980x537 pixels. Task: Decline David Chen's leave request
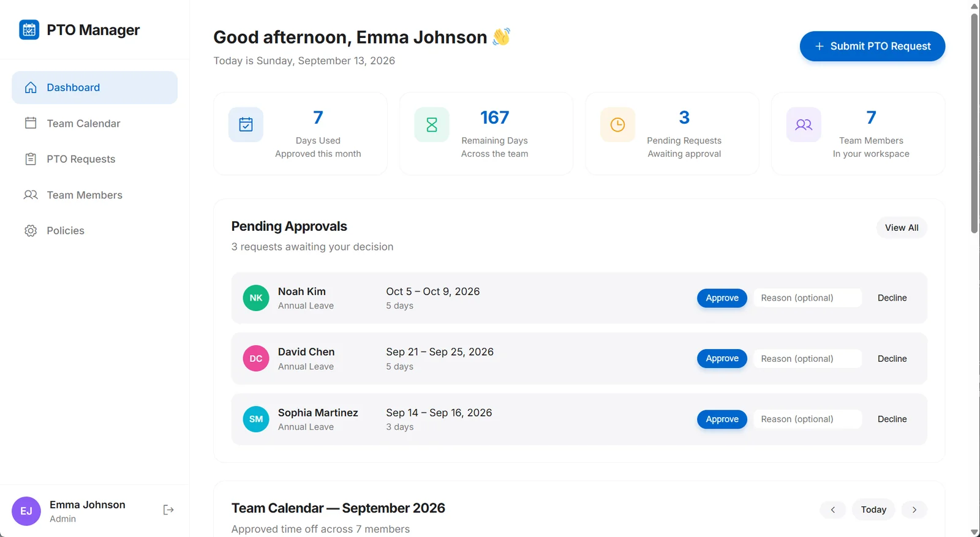coord(892,359)
